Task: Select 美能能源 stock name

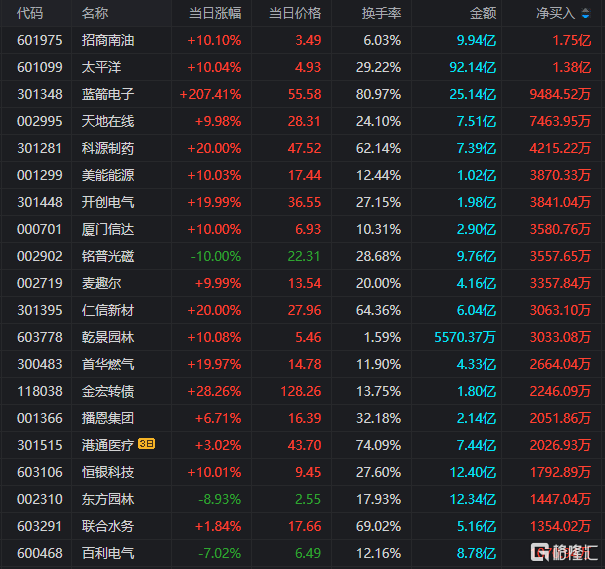Action: point(108,175)
